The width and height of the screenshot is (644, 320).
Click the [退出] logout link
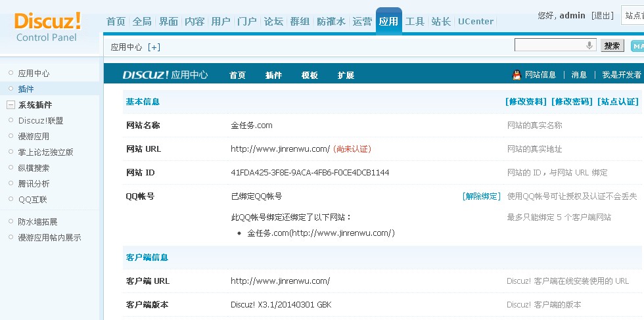point(602,16)
